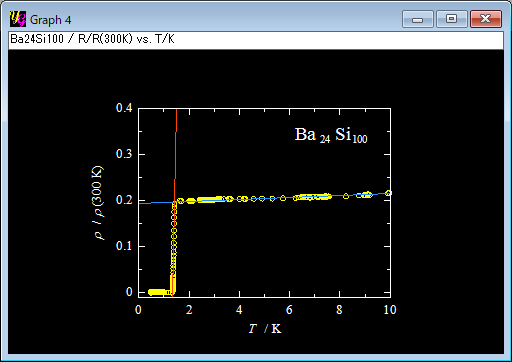Screen dimensions: 512x362
Task: Click the x-axis tick label 2
Action: (x=189, y=310)
